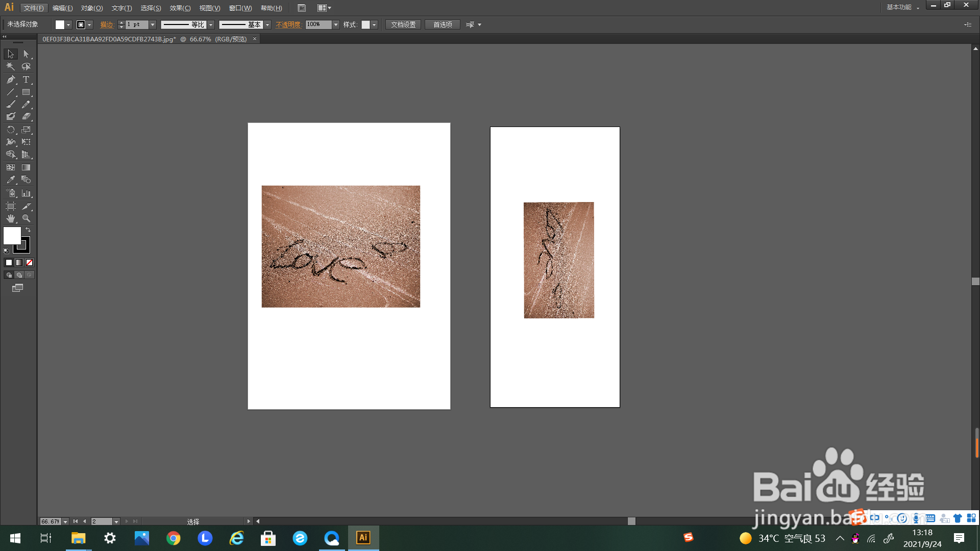Image resolution: width=980 pixels, height=551 pixels.
Task: Click the 文档设置 button
Action: pyautogui.click(x=403, y=24)
